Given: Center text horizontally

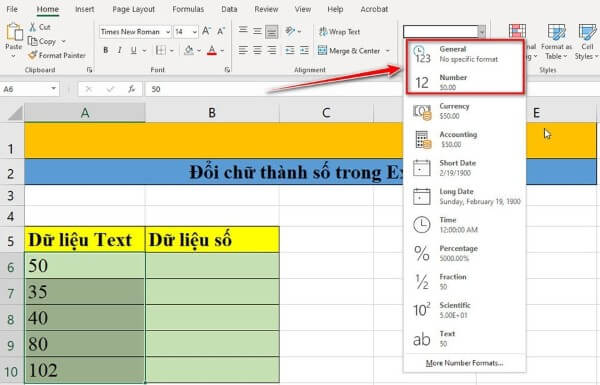Looking at the screenshot, I should click(257, 50).
